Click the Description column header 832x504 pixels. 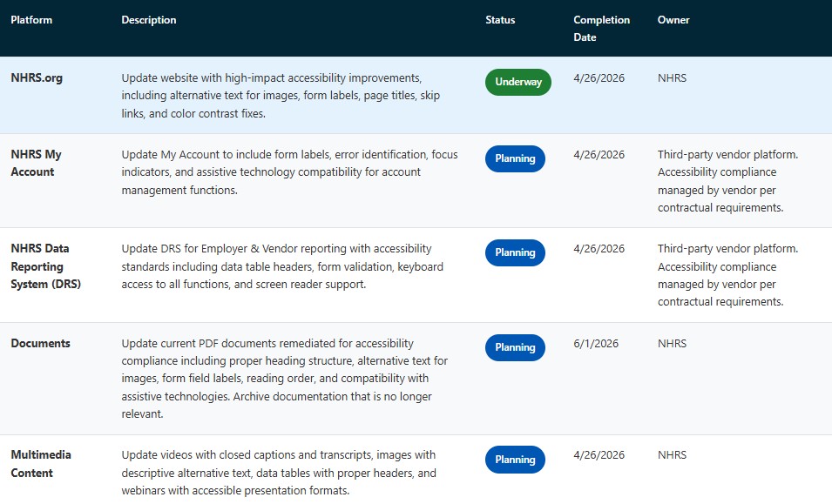pos(148,19)
